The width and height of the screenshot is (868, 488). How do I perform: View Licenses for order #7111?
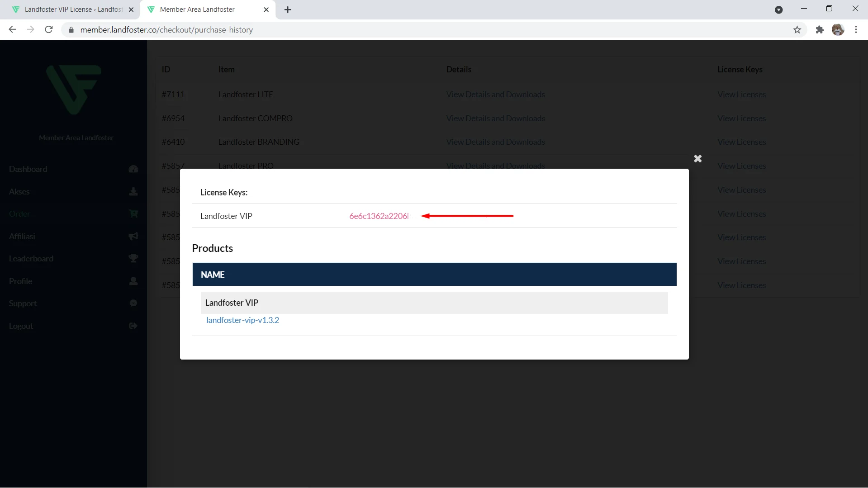coord(741,94)
